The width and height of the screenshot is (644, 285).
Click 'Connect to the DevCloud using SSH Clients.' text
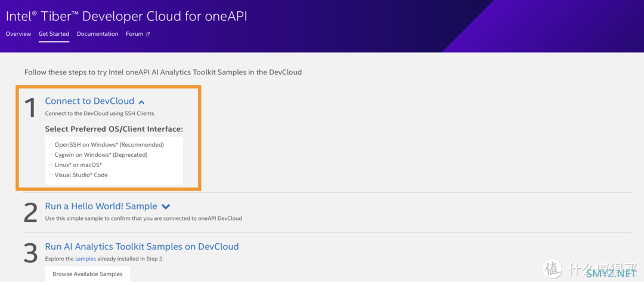pyautogui.click(x=100, y=113)
